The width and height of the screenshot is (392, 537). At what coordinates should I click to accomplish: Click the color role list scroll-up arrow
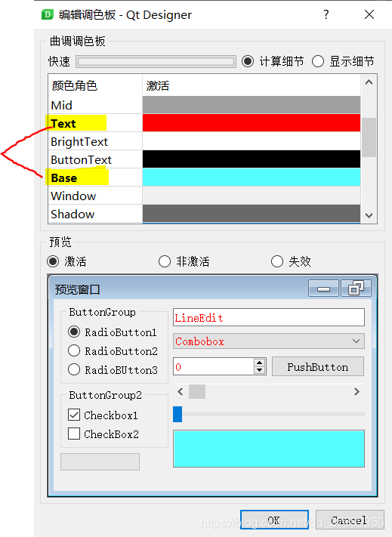369,82
